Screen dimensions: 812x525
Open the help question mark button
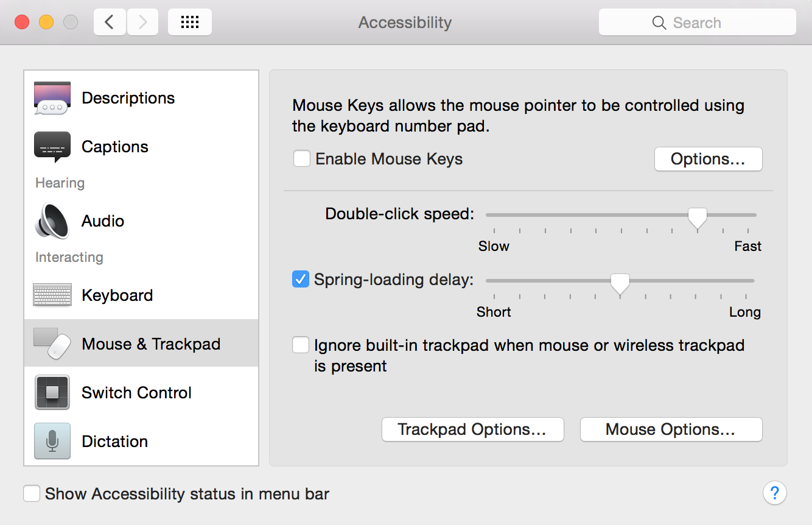coord(774,493)
